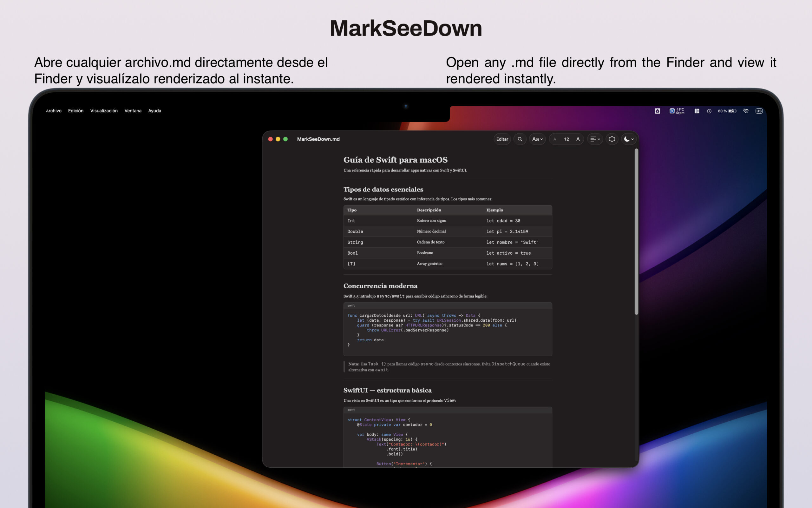Click the window title MarkSeeDown.md

(x=318, y=139)
